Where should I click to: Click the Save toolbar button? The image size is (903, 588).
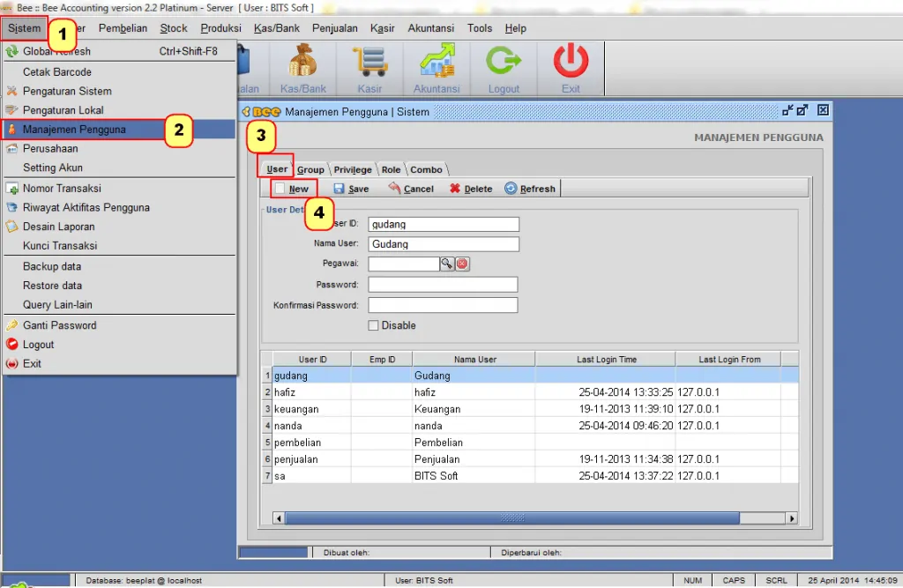point(351,189)
